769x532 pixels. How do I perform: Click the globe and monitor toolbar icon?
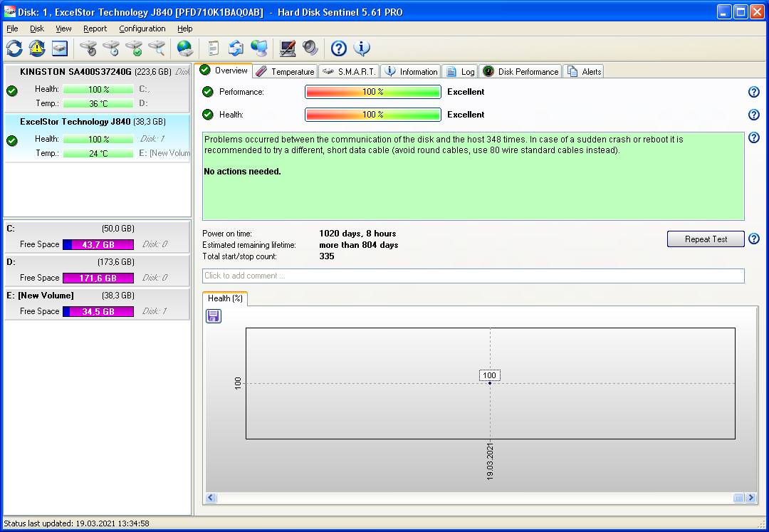(x=259, y=48)
